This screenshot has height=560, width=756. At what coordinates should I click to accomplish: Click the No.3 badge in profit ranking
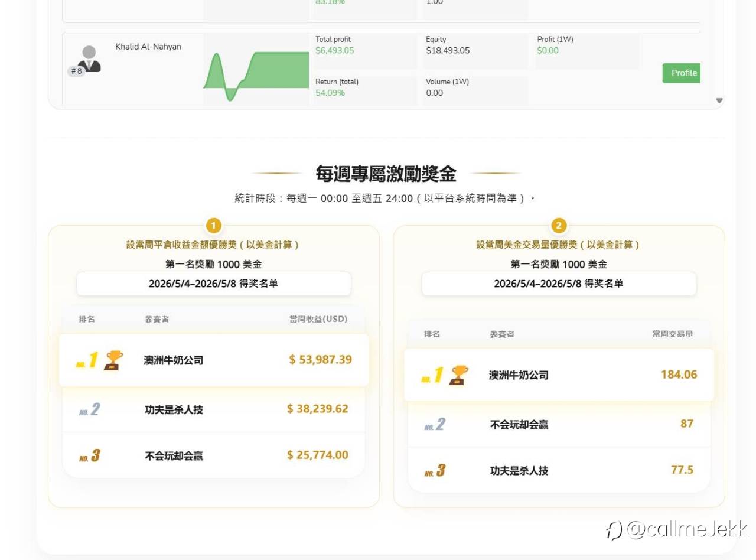[89, 455]
